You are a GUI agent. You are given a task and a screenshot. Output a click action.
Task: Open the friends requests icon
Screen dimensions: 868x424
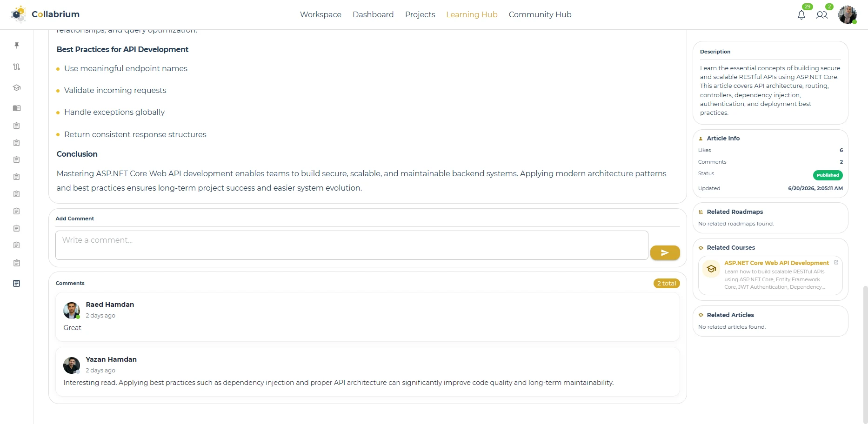click(x=822, y=15)
